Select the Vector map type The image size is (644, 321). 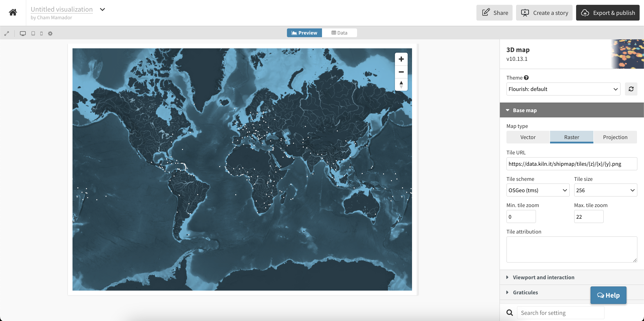(528, 137)
